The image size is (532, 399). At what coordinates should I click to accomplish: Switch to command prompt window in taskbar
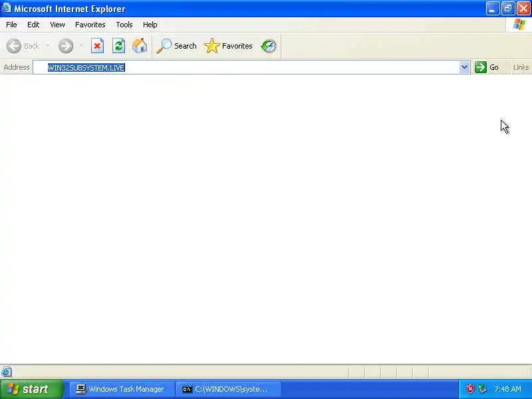pyautogui.click(x=228, y=389)
